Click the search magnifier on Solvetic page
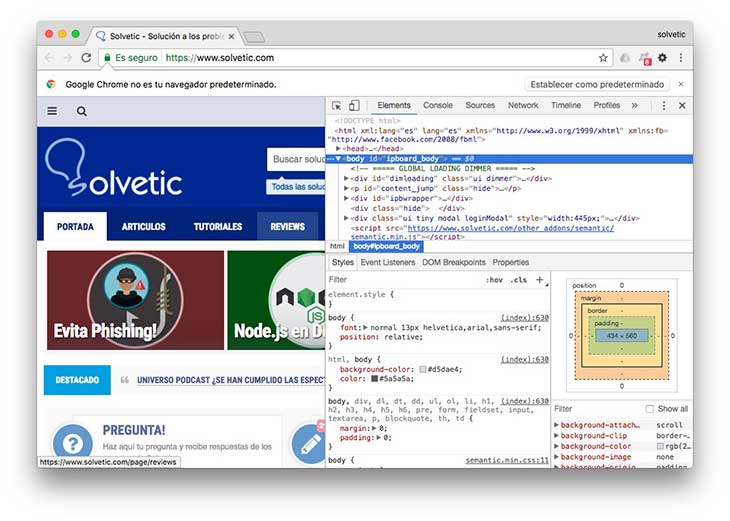 tap(81, 111)
